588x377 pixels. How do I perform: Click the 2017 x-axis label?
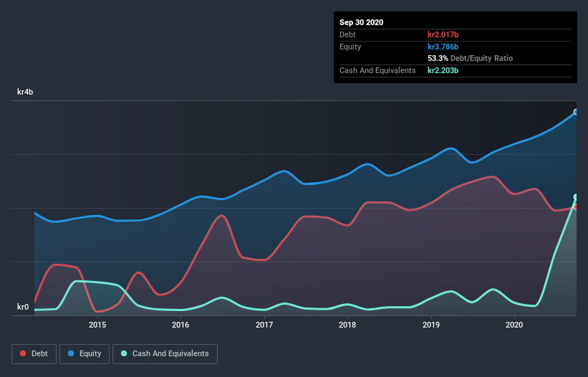pos(264,325)
